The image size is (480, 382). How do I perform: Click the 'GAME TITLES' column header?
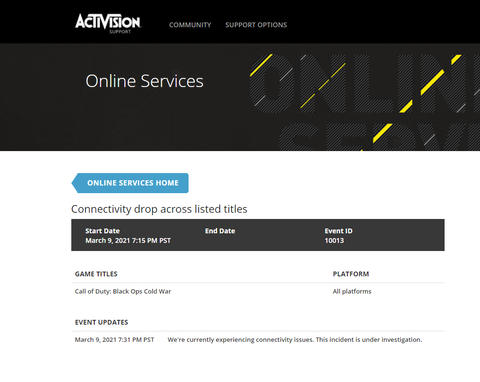96,274
